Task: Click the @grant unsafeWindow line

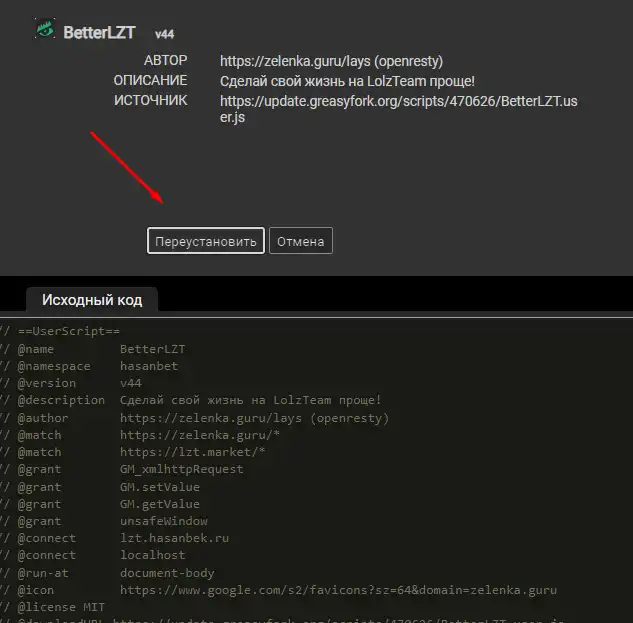Action: click(x=104, y=521)
